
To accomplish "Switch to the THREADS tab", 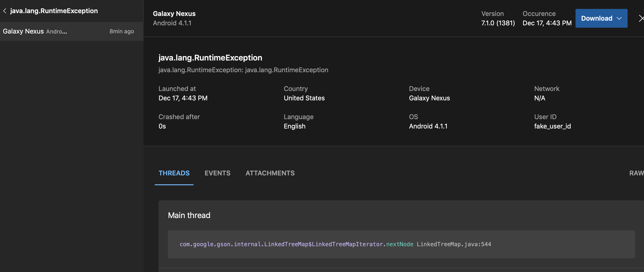I will [174, 173].
